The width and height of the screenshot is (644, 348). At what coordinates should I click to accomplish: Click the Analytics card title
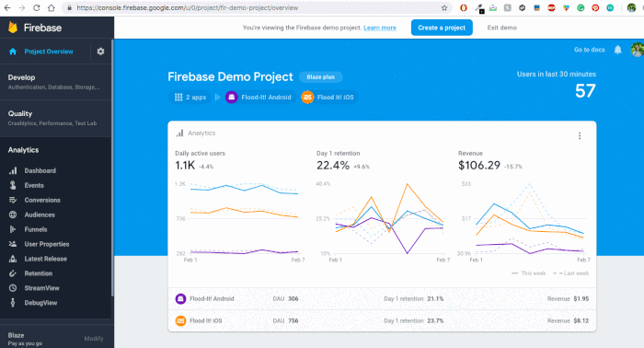pyautogui.click(x=201, y=133)
